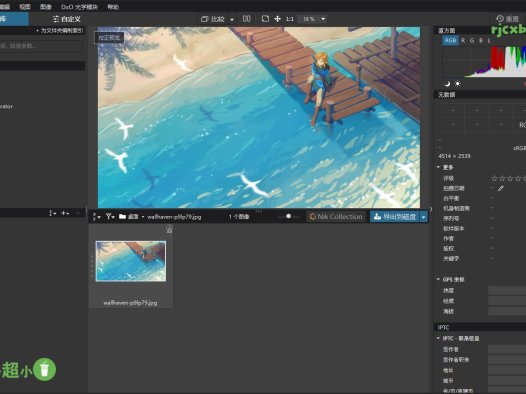The width and height of the screenshot is (526, 394).
Task: Click the folder icon in path bar
Action: coord(122,217)
